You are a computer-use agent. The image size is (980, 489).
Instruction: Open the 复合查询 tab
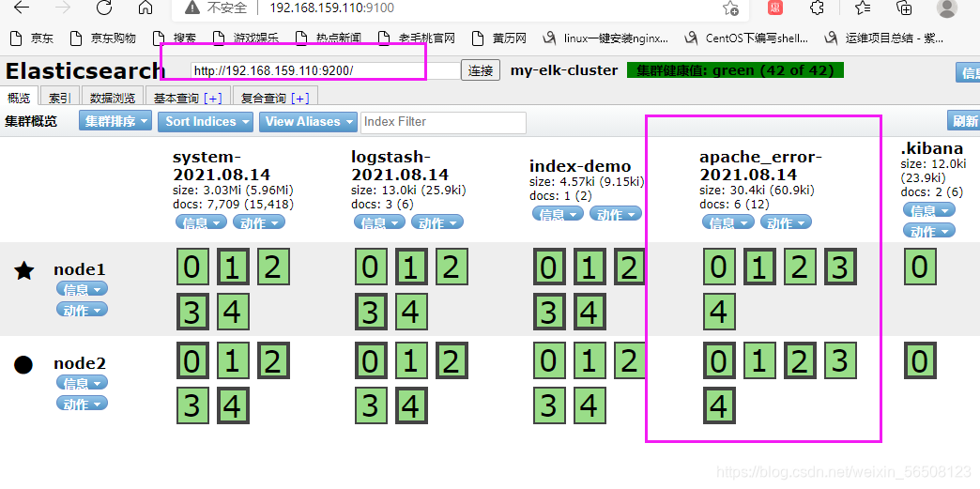click(264, 99)
